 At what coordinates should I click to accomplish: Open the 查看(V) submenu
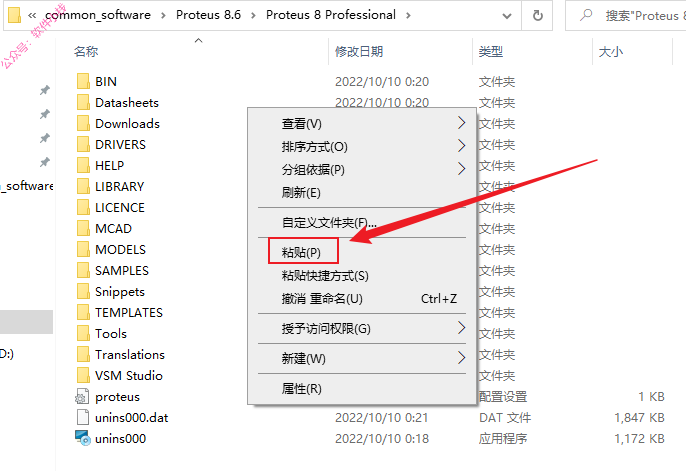pyautogui.click(x=362, y=123)
